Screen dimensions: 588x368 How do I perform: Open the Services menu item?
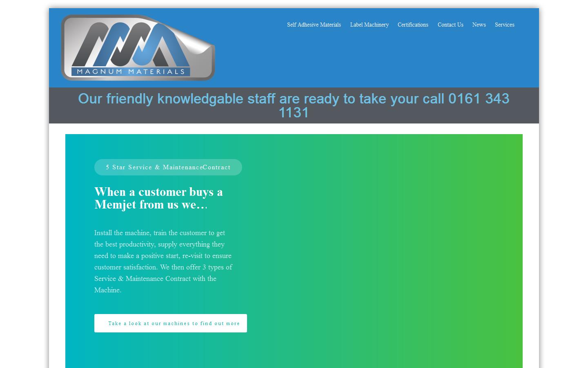tap(504, 25)
